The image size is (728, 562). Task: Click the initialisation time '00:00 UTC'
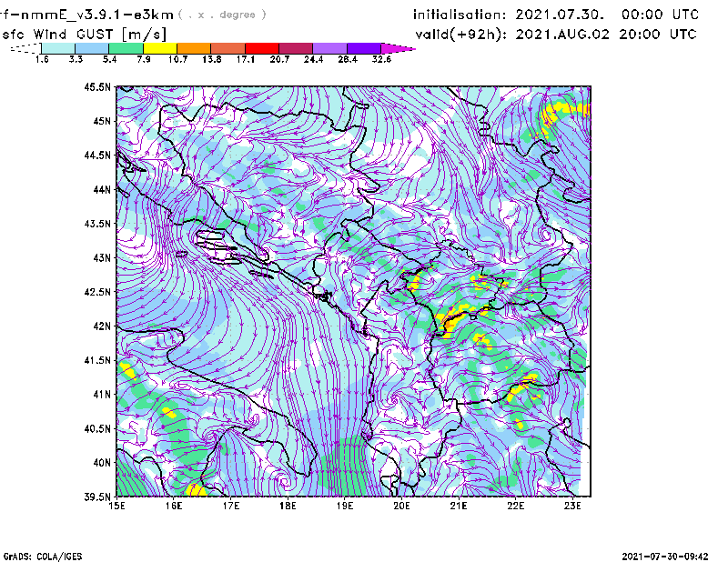click(661, 15)
